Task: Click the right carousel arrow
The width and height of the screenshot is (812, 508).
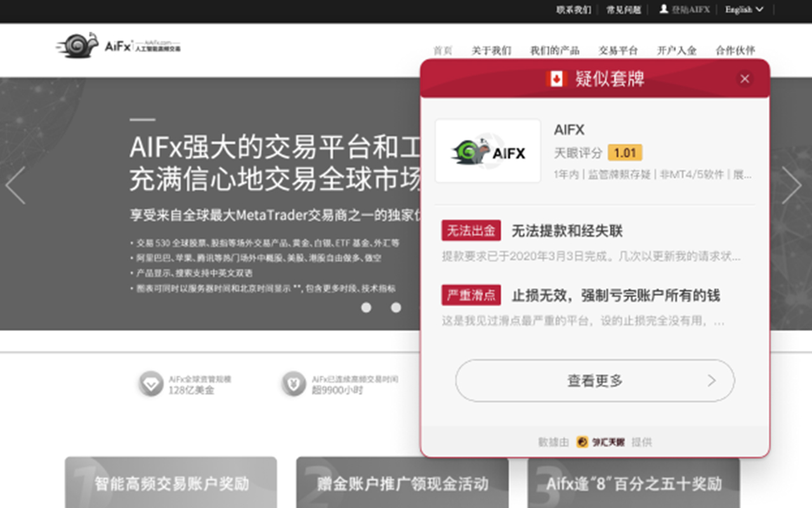Action: [x=792, y=184]
